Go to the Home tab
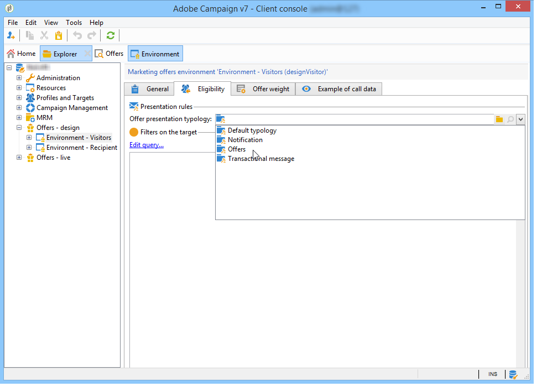The image size is (542, 392). [22, 54]
